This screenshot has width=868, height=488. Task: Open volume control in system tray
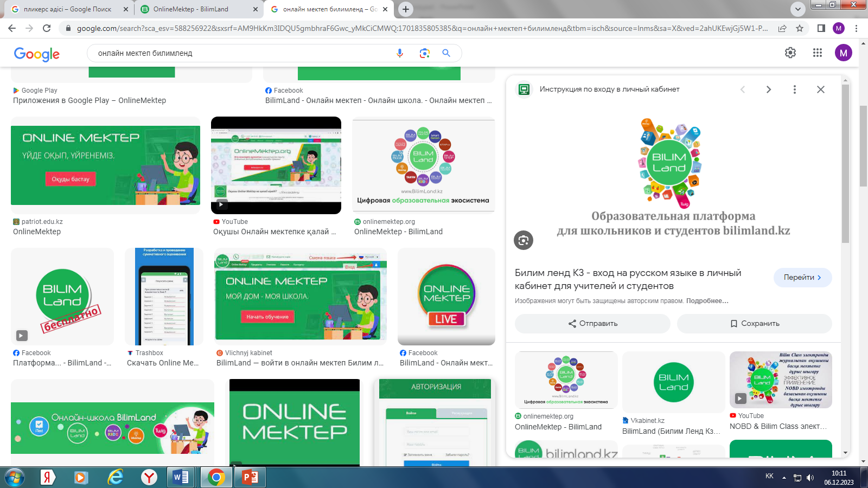[x=810, y=478]
